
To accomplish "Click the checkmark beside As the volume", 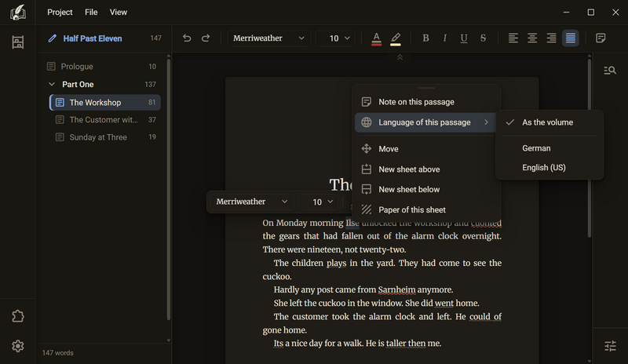I will (509, 122).
